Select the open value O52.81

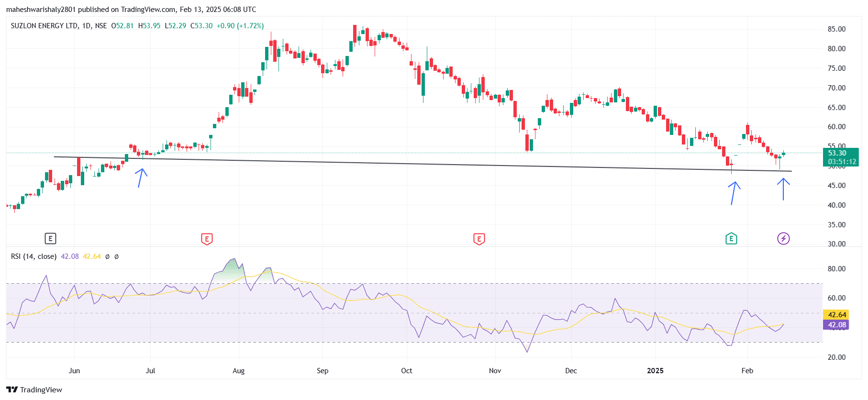pyautogui.click(x=122, y=26)
